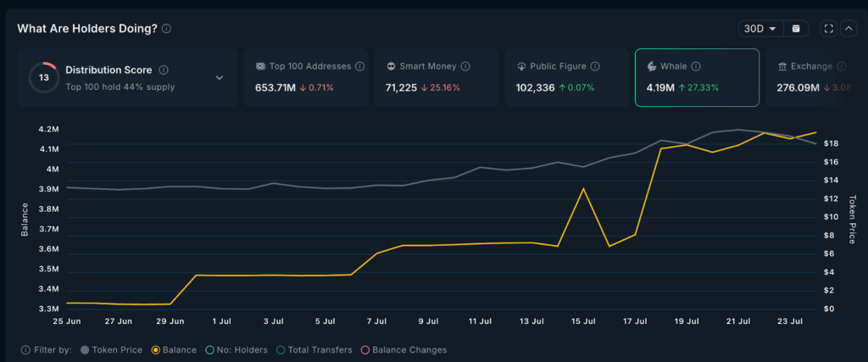Click the Top 100 Addresses camera-like icon

tap(260, 66)
